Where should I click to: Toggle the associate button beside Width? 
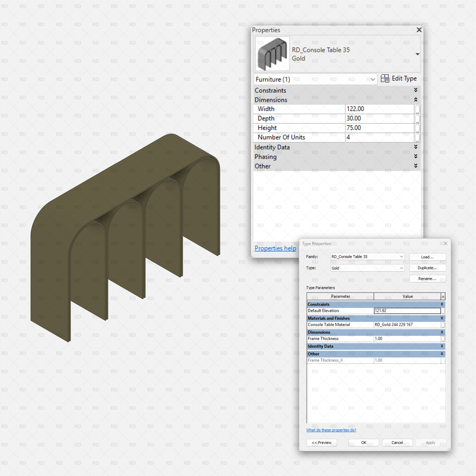(417, 109)
